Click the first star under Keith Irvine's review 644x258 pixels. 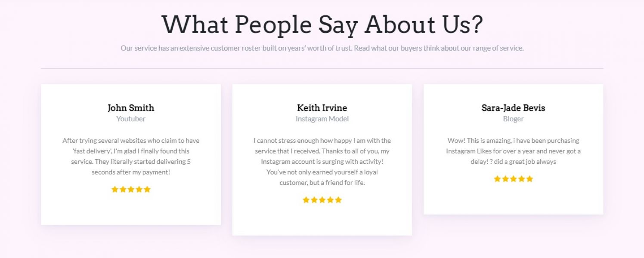click(x=306, y=200)
